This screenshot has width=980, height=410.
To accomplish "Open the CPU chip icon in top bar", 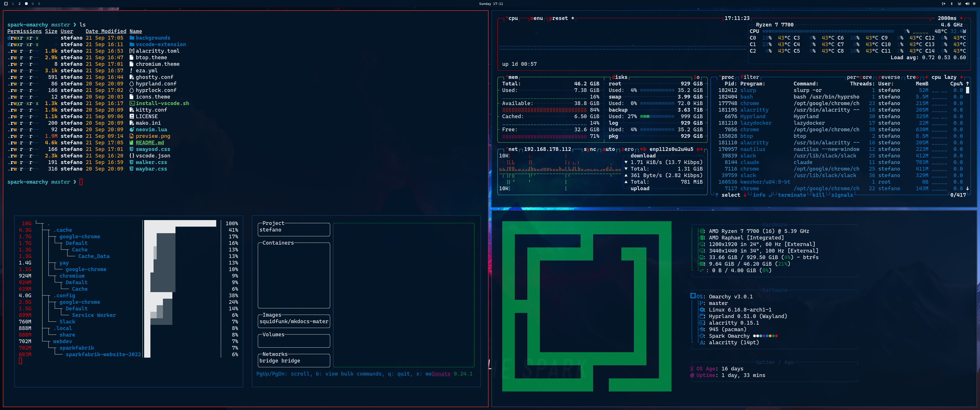I will tap(974, 3).
